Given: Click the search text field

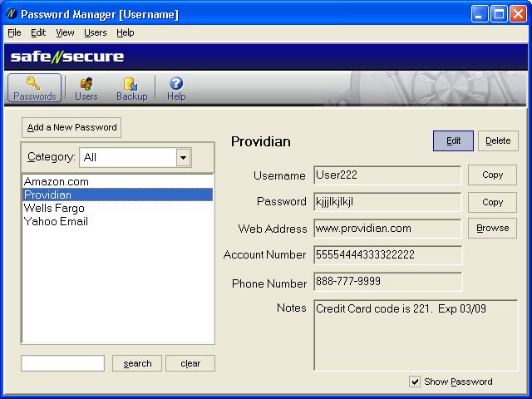Looking at the screenshot, I should pyautogui.click(x=63, y=363).
